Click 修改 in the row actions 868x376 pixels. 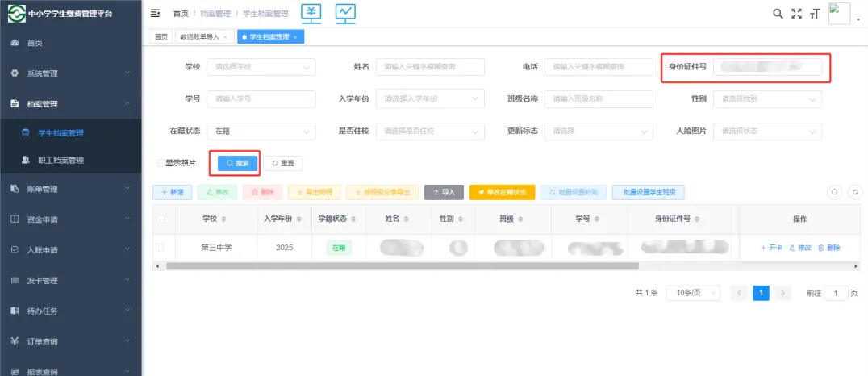click(800, 248)
